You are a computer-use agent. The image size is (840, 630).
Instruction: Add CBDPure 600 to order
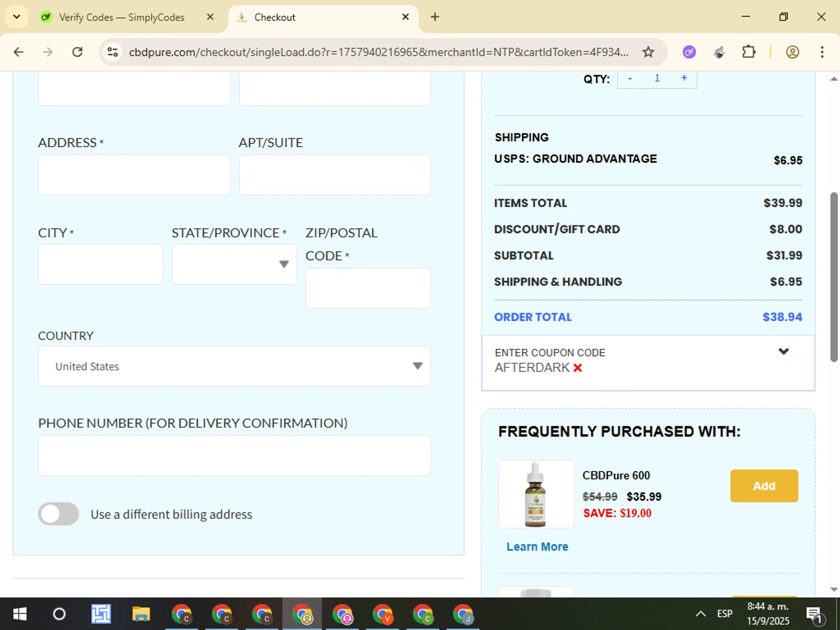pyautogui.click(x=764, y=486)
